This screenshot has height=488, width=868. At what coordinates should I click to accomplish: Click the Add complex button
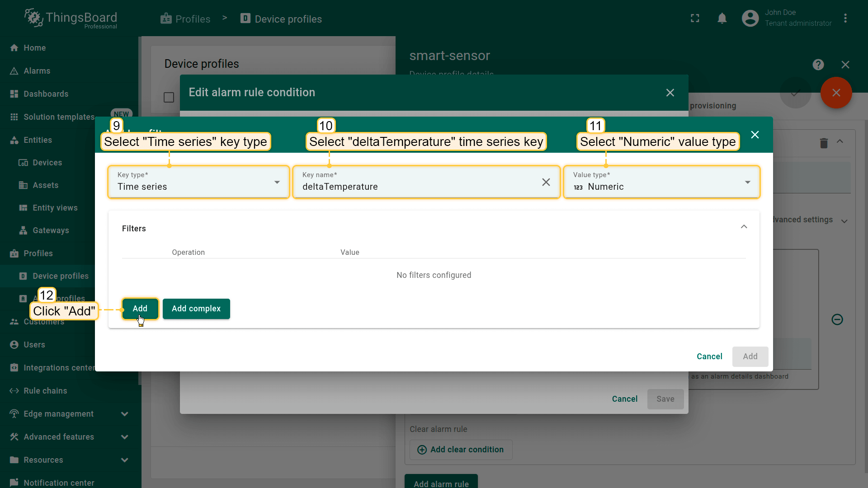[x=196, y=309]
